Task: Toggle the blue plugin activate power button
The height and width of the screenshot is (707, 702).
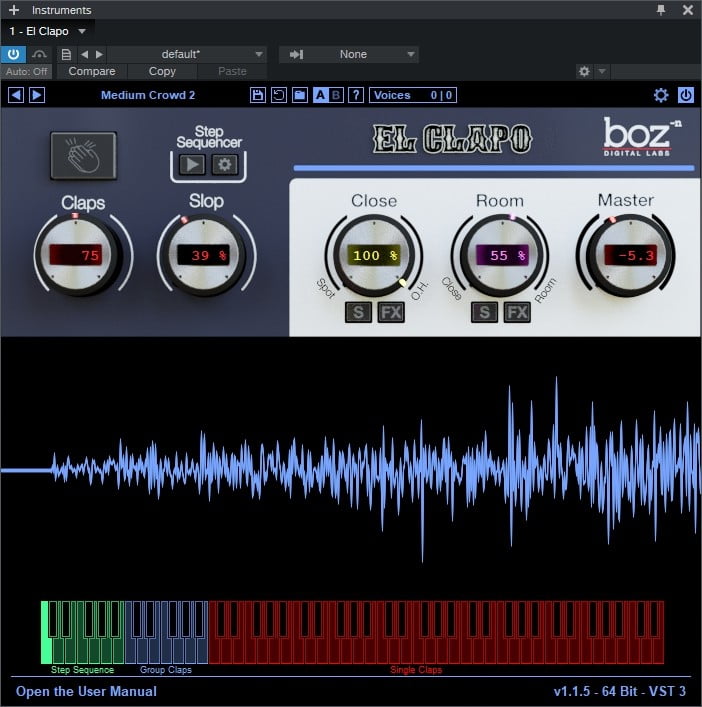Action: pyautogui.click(x=14, y=54)
